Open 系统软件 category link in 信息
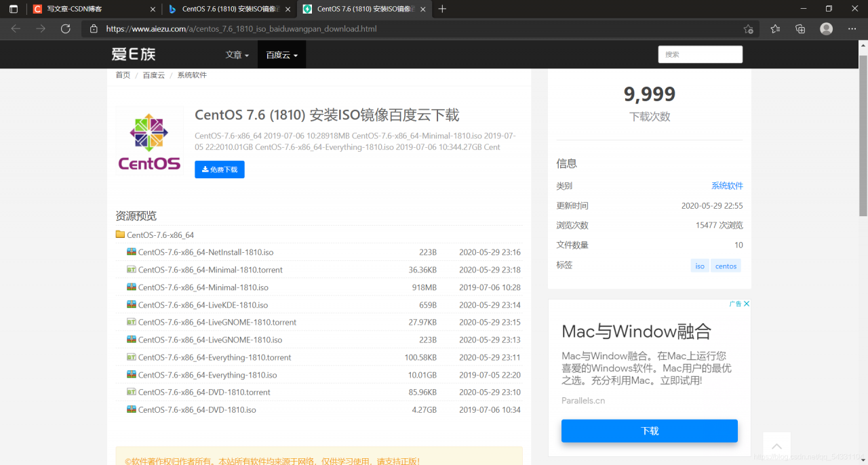This screenshot has height=465, width=868. (727, 186)
